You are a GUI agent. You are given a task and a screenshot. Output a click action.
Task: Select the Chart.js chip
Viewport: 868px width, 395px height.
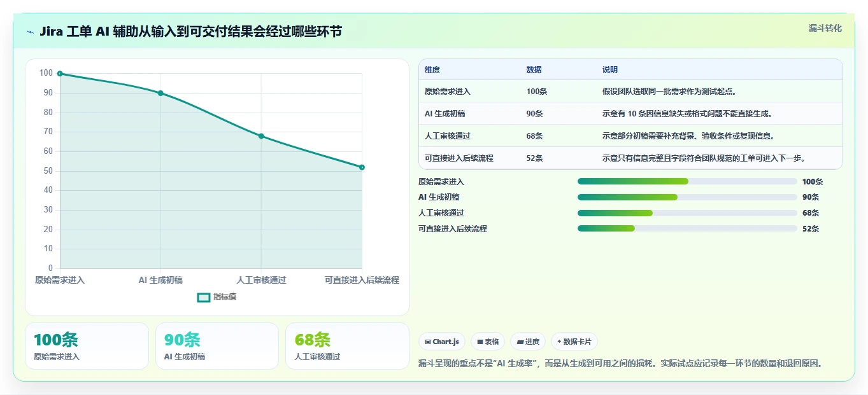point(443,342)
